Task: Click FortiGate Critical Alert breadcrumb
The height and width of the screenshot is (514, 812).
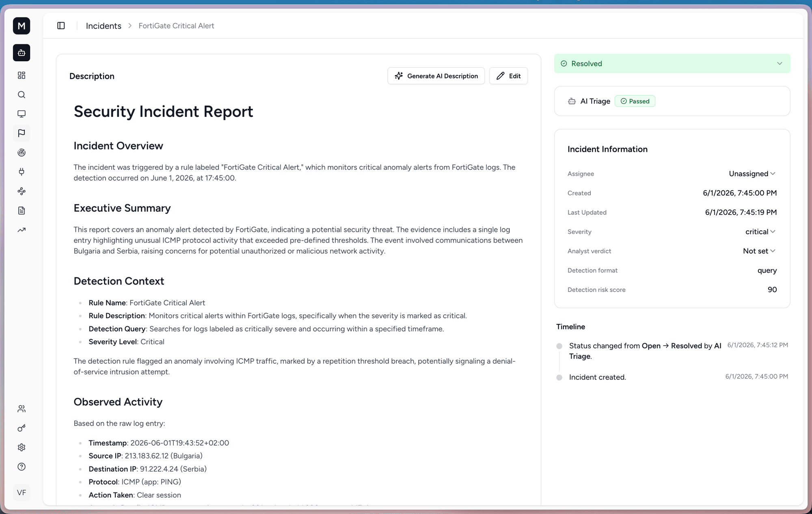Action: 176,26
